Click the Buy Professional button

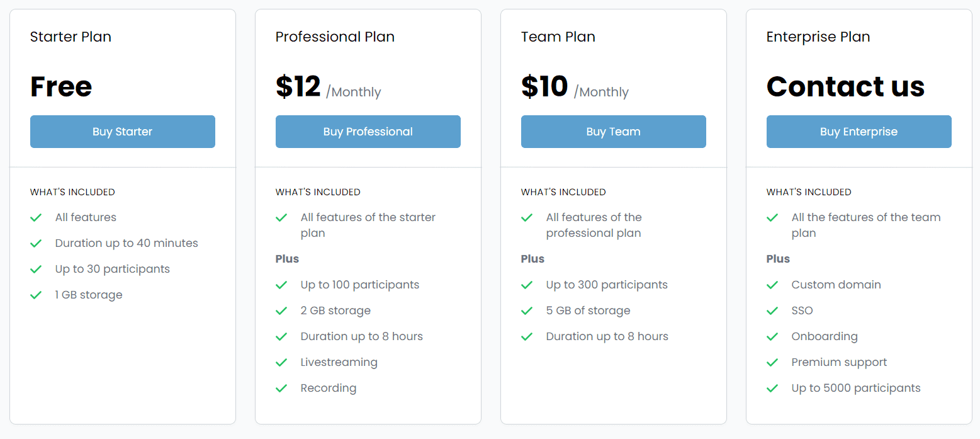pos(368,132)
